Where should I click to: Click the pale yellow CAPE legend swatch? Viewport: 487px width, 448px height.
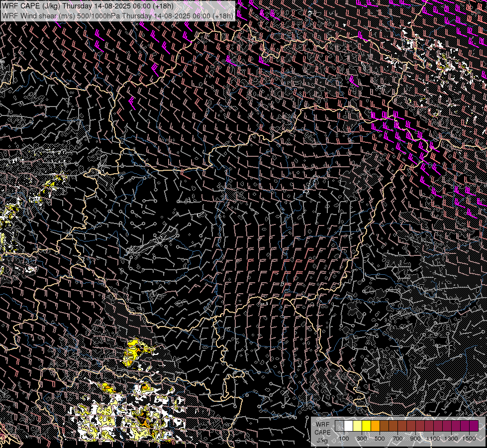[x=358, y=426]
